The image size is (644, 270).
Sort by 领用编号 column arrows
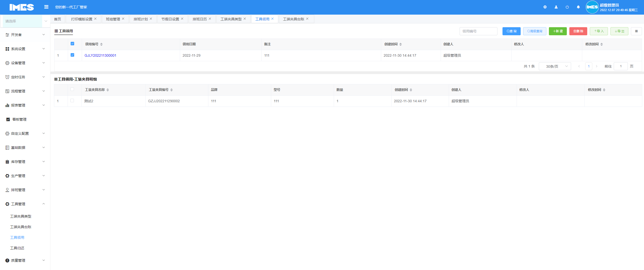[x=101, y=44]
